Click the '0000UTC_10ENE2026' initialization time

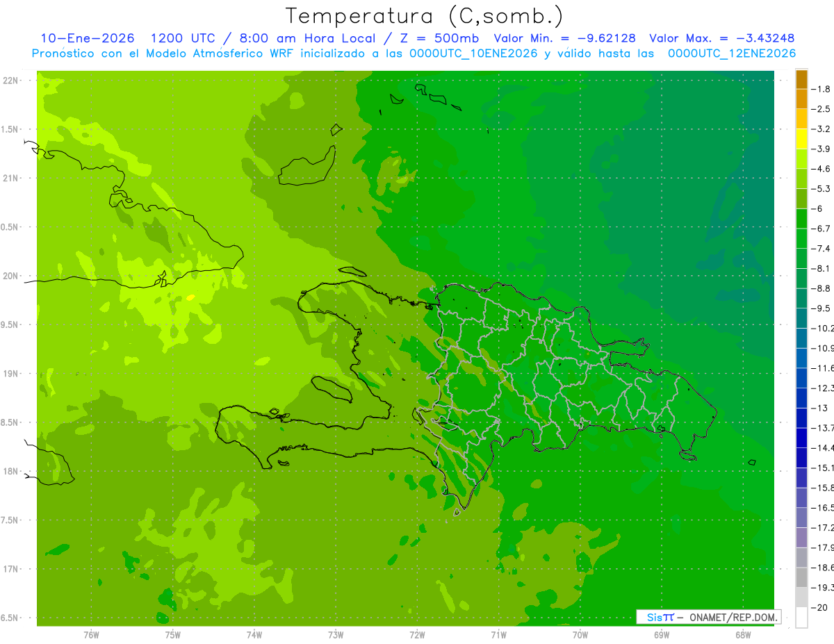tap(473, 53)
